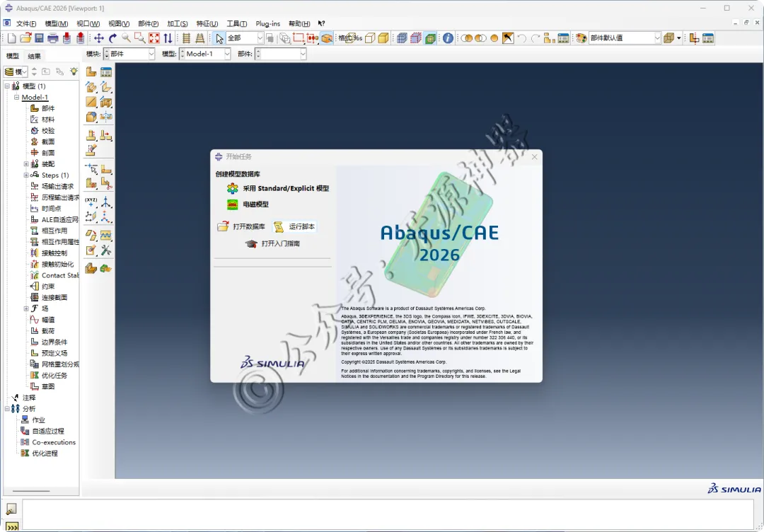Click the horizontal scrollbar in model tree
The width and height of the screenshot is (764, 532).
[31, 491]
